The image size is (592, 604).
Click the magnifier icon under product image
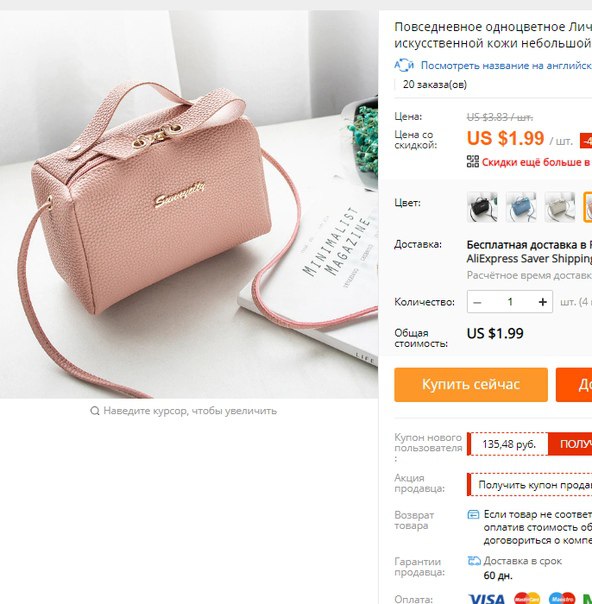click(x=94, y=411)
